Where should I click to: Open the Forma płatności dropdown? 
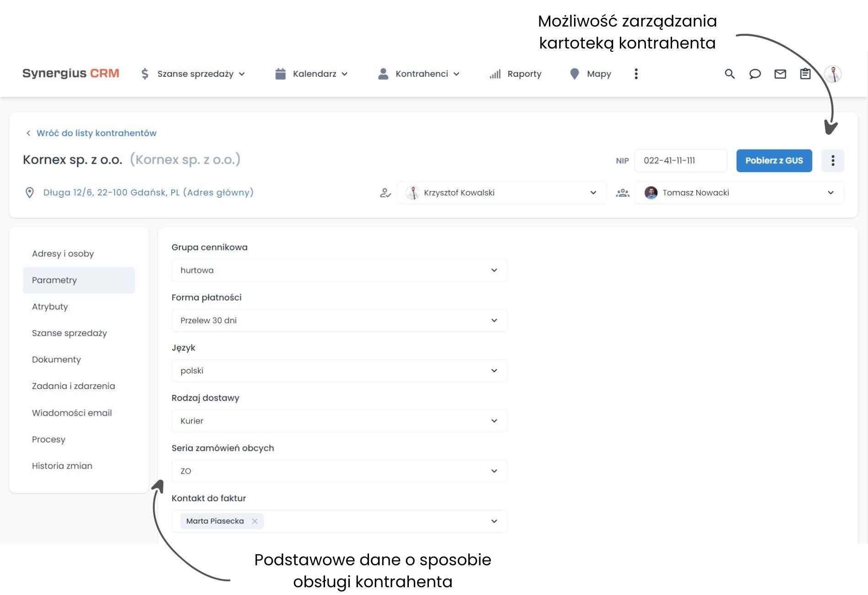pos(494,320)
